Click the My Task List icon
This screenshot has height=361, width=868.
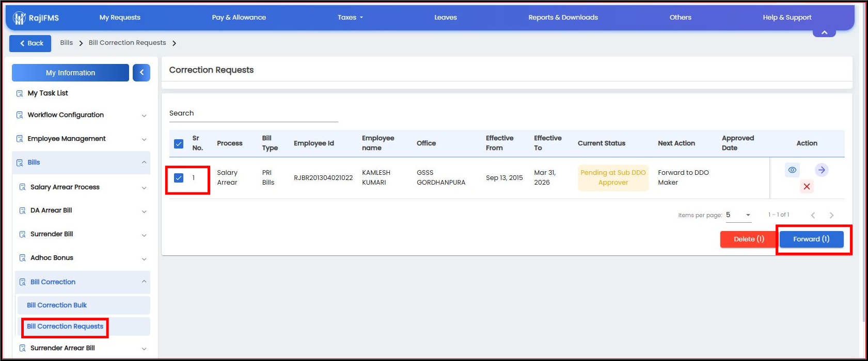(x=20, y=93)
